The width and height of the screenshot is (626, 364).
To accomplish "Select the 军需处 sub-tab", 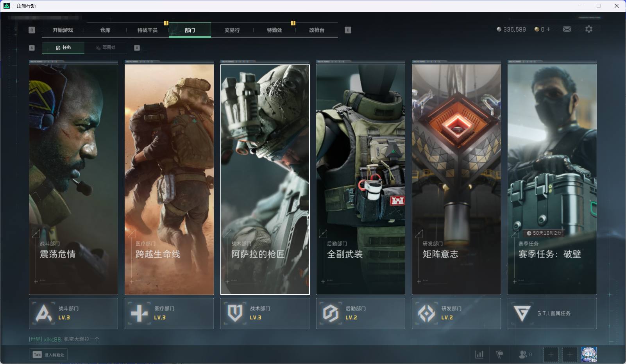I will pyautogui.click(x=106, y=48).
